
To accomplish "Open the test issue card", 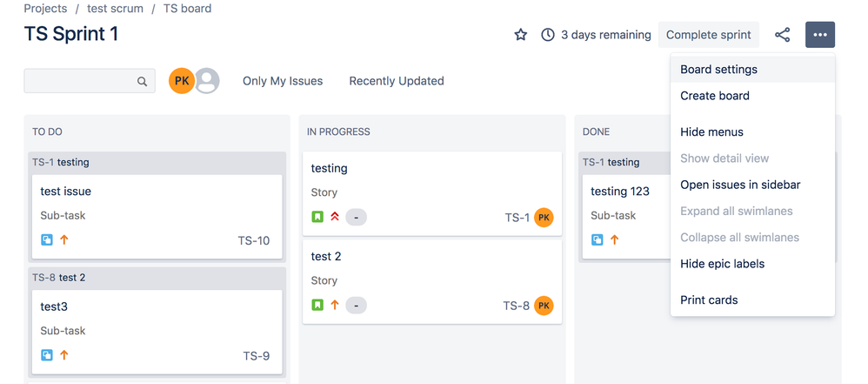I will (157, 217).
